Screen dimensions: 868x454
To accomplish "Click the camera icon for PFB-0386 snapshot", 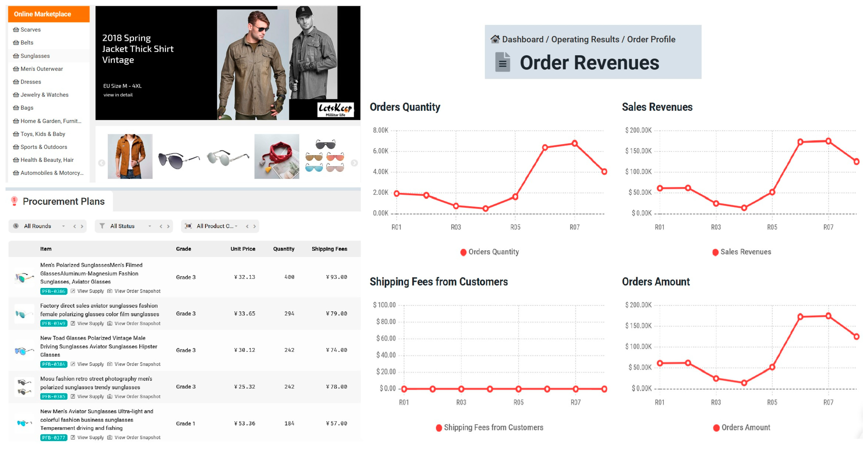I will 110,291.
